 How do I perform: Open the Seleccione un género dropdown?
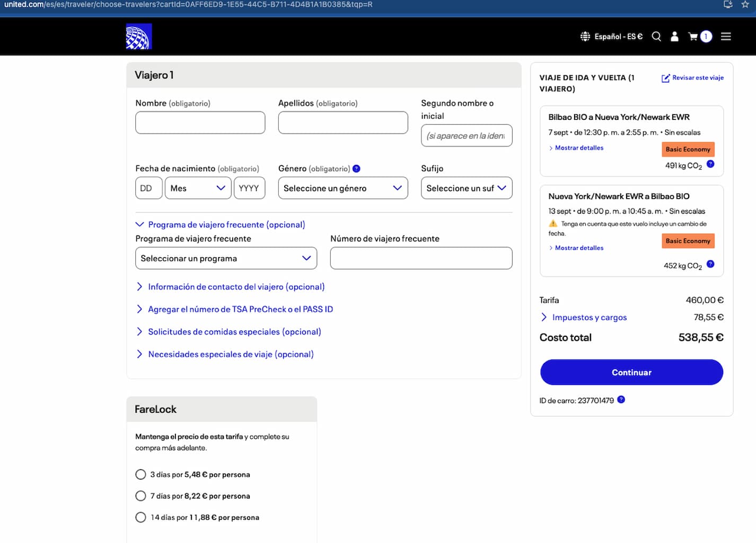[343, 188]
